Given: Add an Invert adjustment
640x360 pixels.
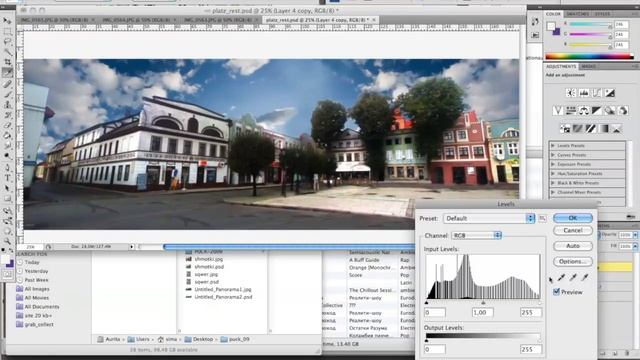Looking at the screenshot, I should 565,129.
